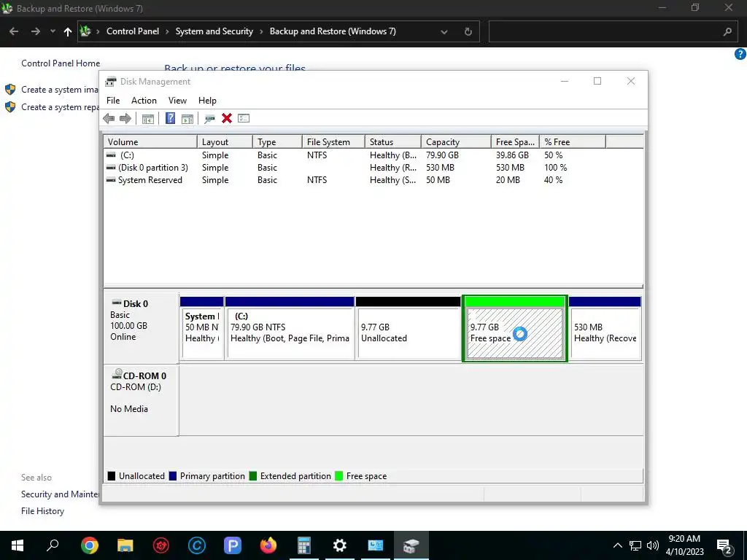
Task: Click the CD-ROM 0 disc icon
Action: click(x=117, y=374)
